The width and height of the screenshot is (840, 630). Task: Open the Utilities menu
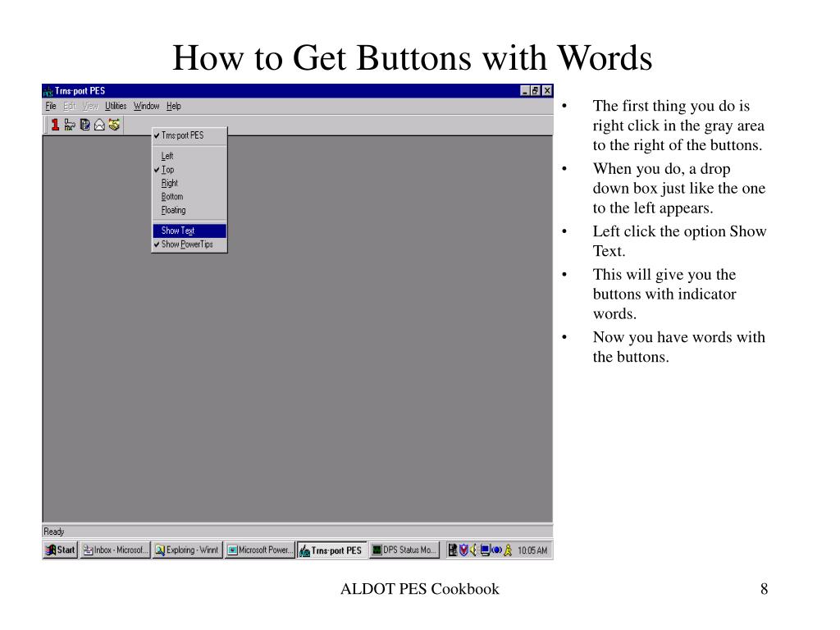click(x=116, y=106)
